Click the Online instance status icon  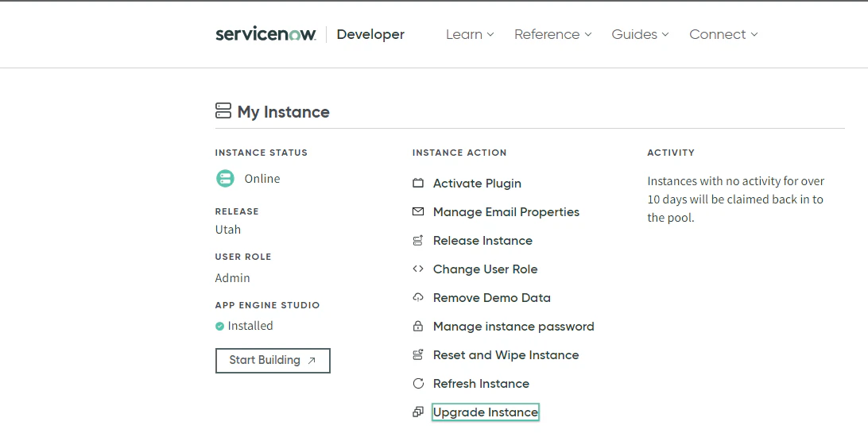point(225,178)
